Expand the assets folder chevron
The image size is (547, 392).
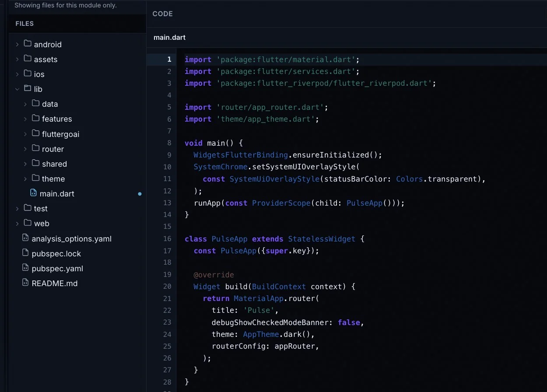pyautogui.click(x=17, y=59)
